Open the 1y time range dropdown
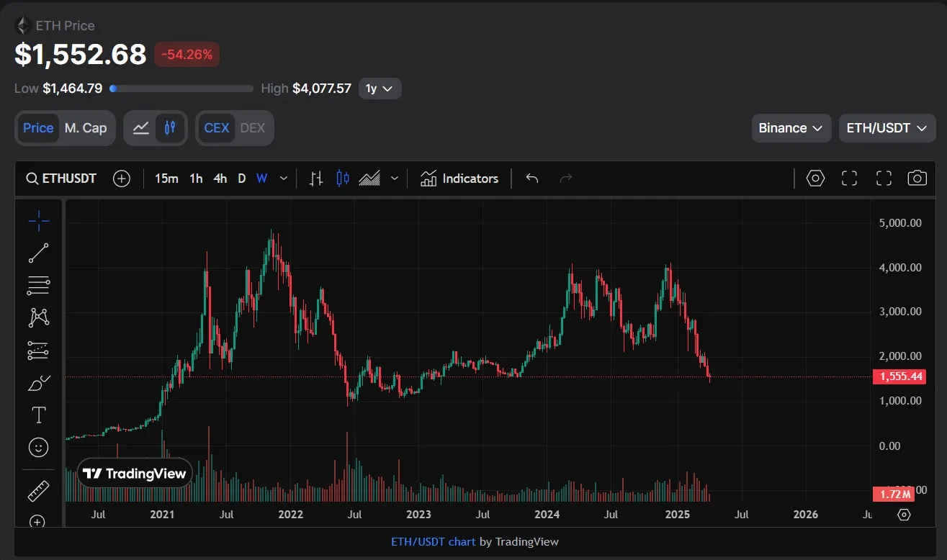The image size is (947, 560). (x=379, y=89)
